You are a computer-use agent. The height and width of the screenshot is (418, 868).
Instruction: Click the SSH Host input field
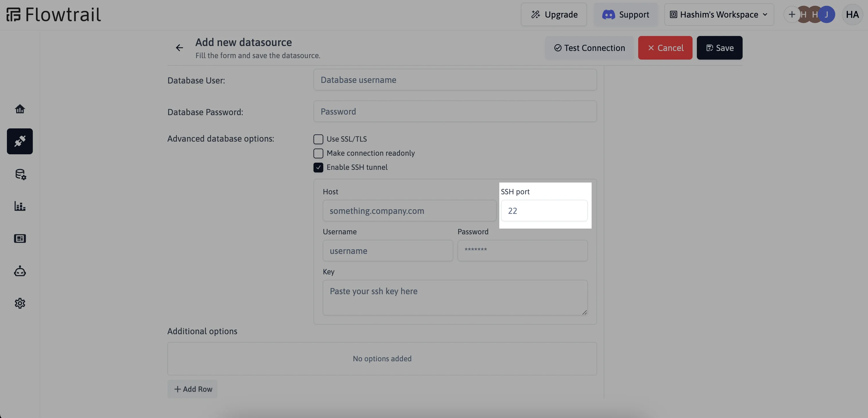409,211
